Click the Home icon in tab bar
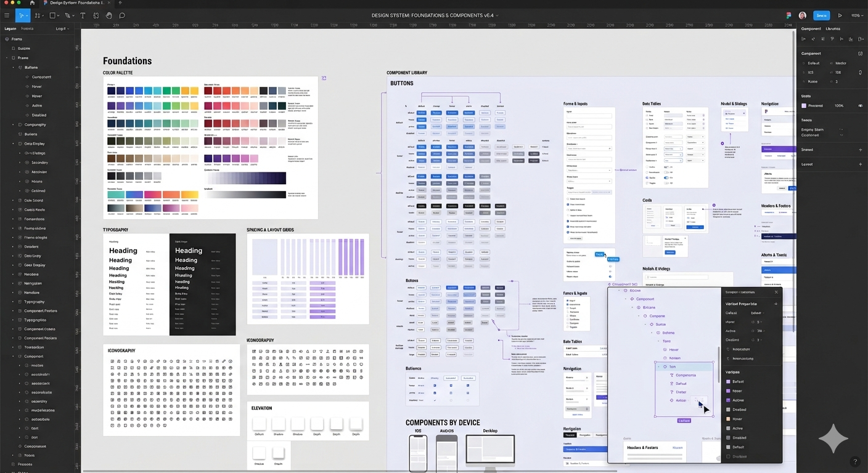This screenshot has width=868, height=473. click(32, 3)
